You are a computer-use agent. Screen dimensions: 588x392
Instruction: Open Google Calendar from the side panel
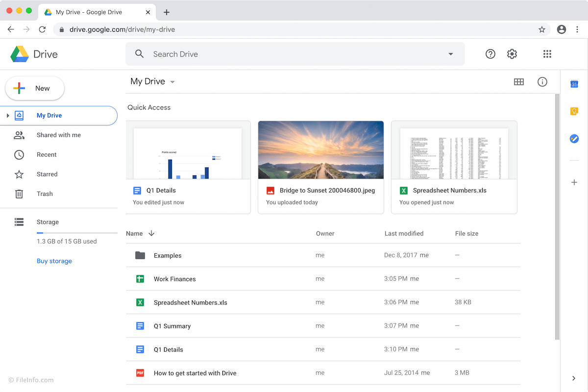(574, 84)
